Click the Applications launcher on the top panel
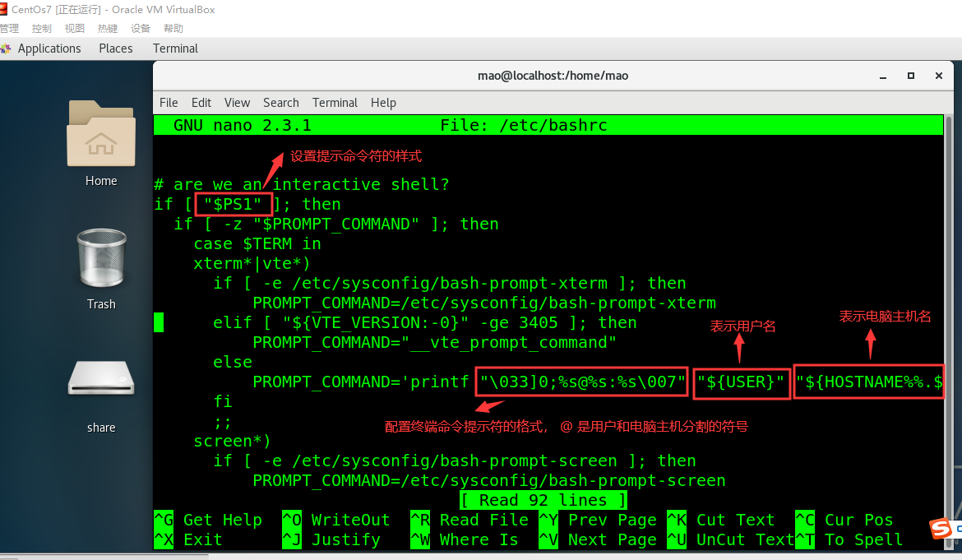 coord(49,49)
